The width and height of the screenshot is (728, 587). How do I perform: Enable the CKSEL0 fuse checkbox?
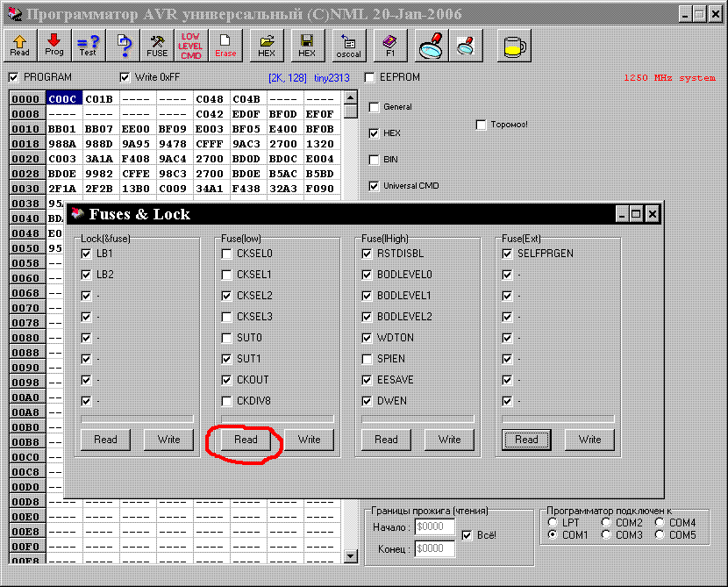click(x=227, y=254)
